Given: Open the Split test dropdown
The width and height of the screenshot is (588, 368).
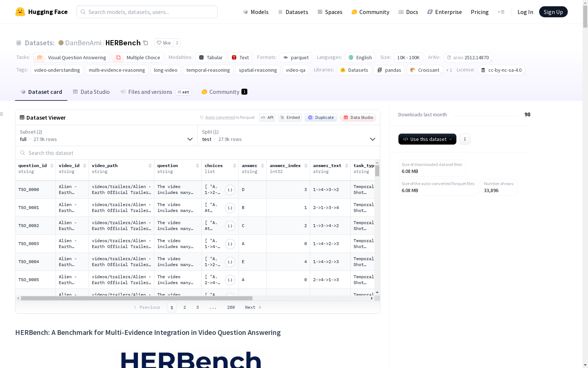Looking at the screenshot, I should [289, 135].
